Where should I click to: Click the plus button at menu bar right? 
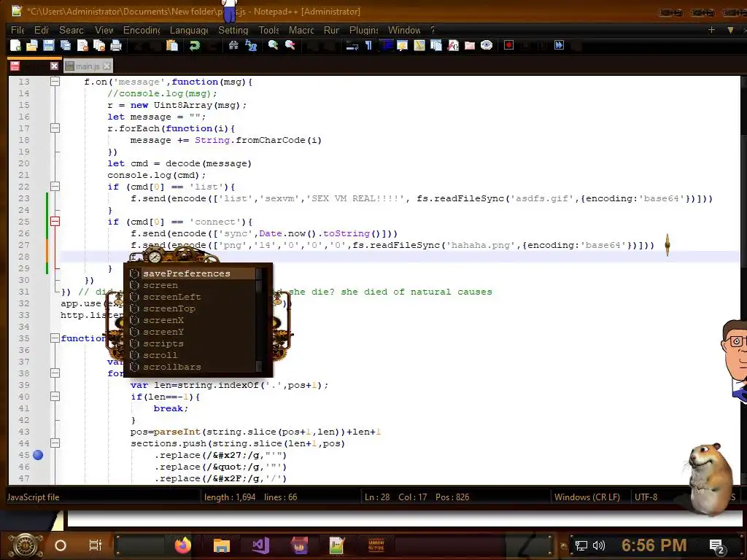[711, 30]
